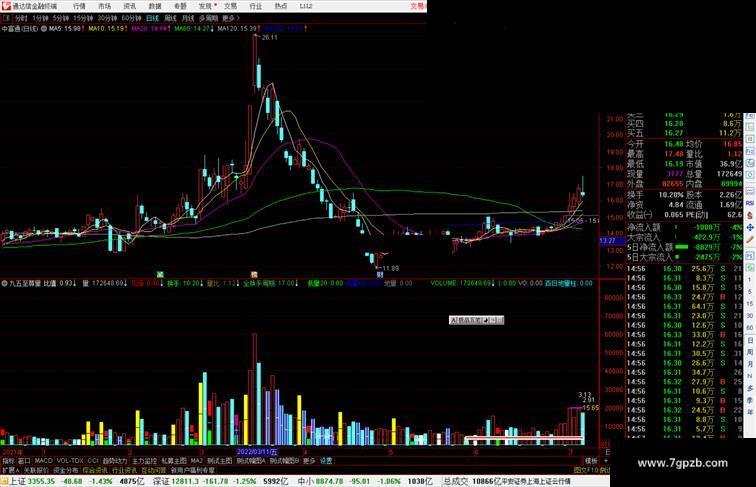Click the RSI icon in right sidebar
This screenshot has height=487, width=756.
[750, 203]
